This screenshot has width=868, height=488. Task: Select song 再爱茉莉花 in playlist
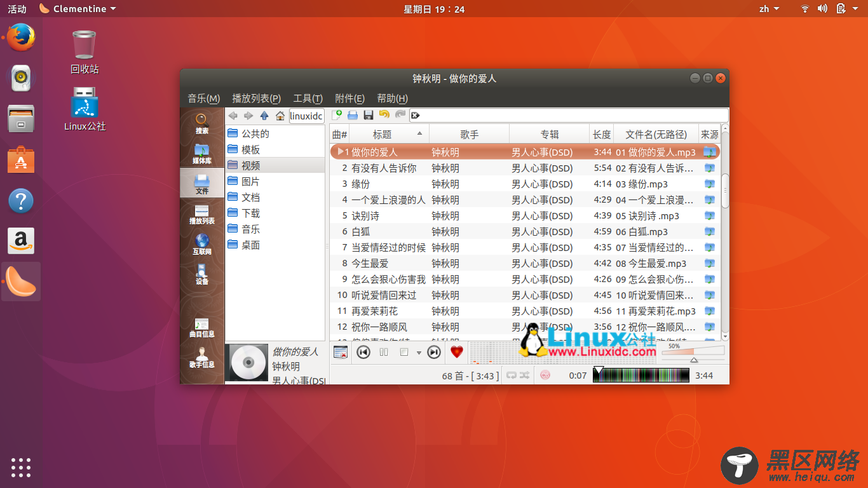(525, 311)
